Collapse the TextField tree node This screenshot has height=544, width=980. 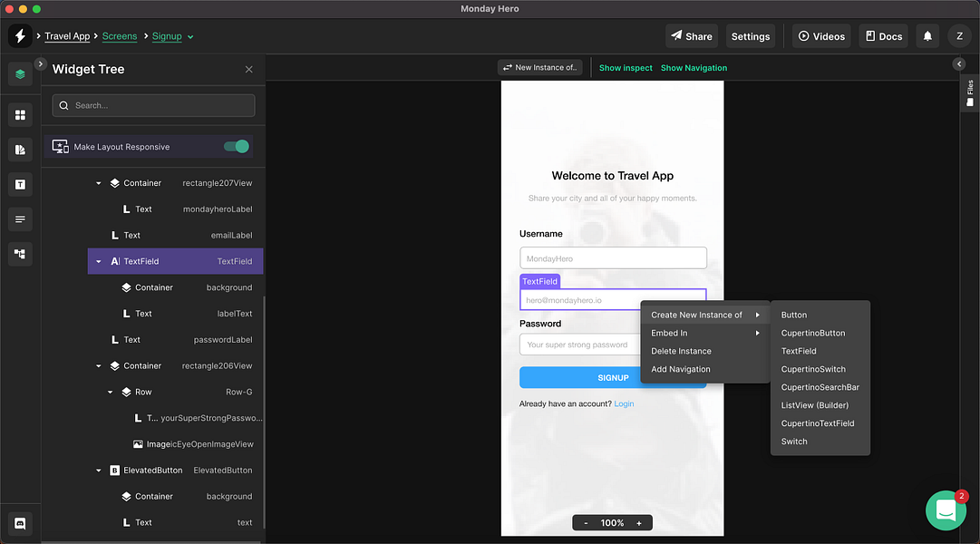(x=99, y=261)
